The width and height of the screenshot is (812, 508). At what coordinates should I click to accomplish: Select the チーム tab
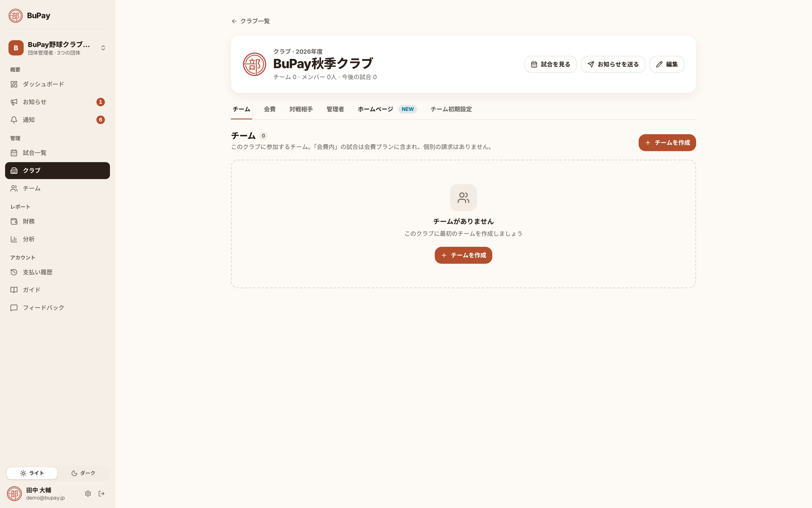coord(241,109)
